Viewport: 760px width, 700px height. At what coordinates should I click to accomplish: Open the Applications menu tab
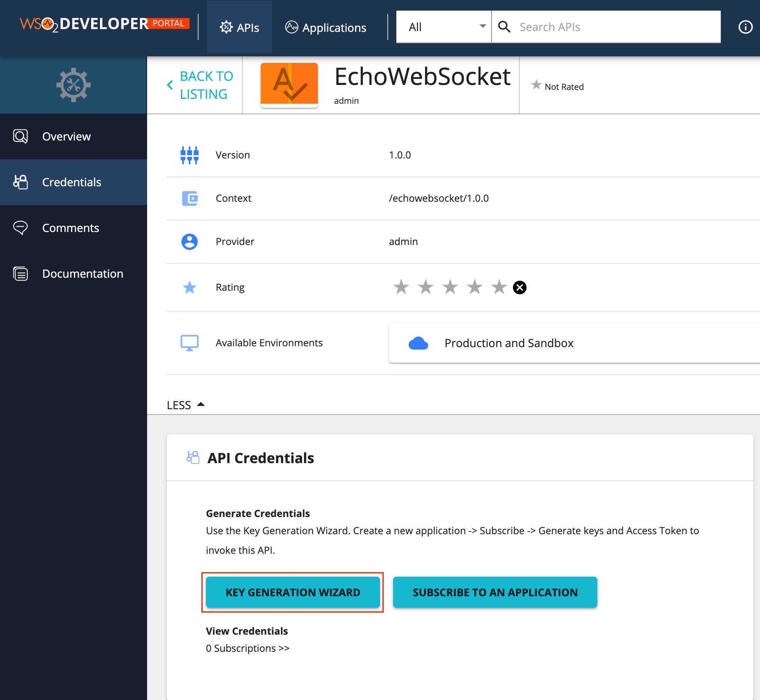click(326, 27)
